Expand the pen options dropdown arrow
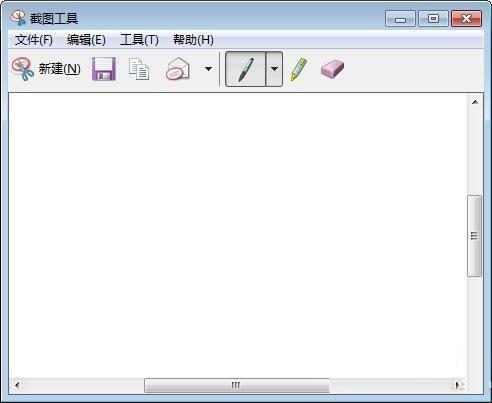 (274, 69)
